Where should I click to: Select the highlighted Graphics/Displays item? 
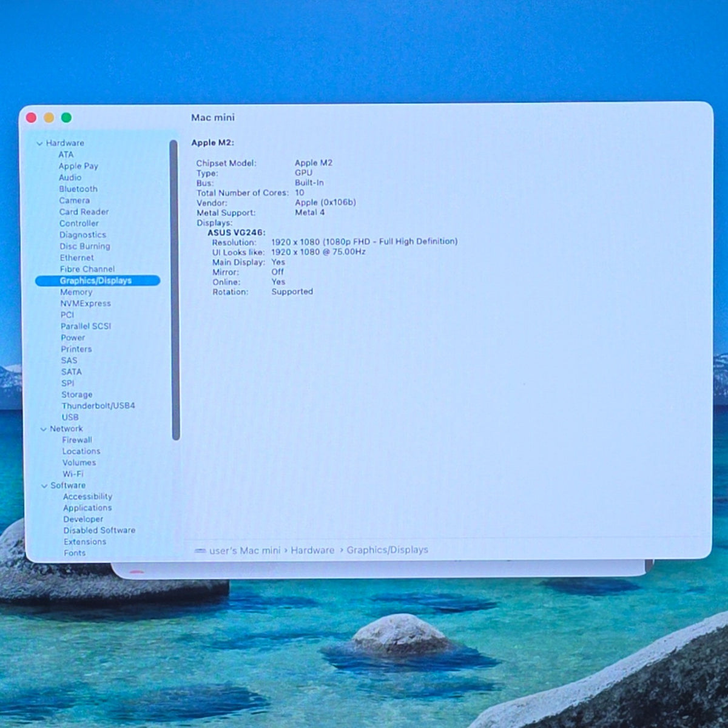coord(98,280)
